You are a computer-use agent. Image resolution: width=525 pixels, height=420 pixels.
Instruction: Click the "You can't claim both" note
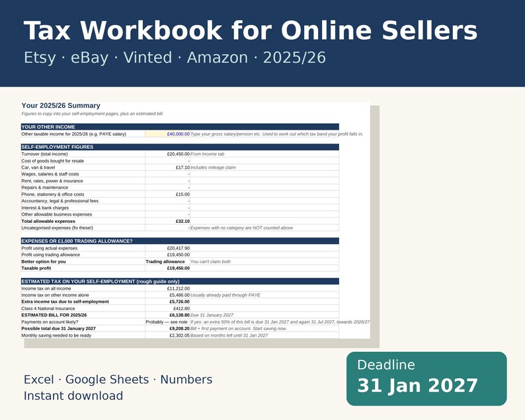click(210, 261)
